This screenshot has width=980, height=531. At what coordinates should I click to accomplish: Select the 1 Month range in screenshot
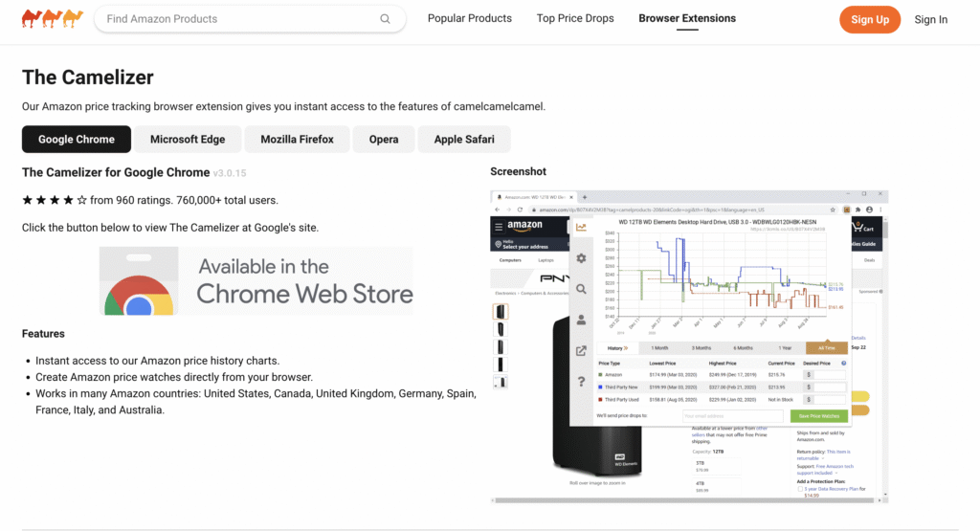point(659,348)
